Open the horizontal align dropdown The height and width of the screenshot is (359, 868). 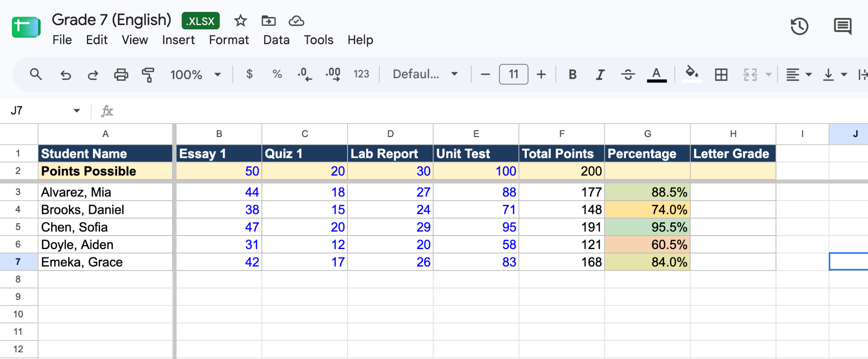pyautogui.click(x=799, y=75)
